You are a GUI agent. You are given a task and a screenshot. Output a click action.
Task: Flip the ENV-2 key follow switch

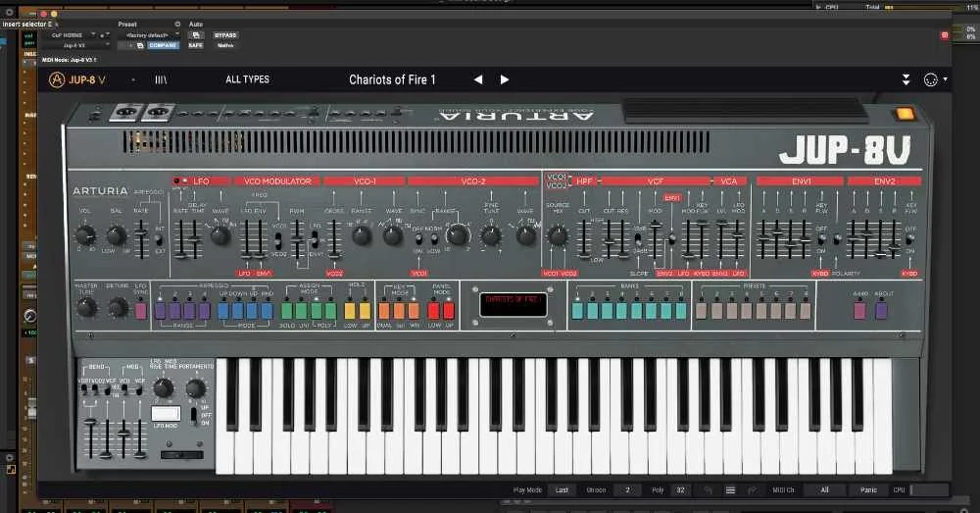(910, 239)
